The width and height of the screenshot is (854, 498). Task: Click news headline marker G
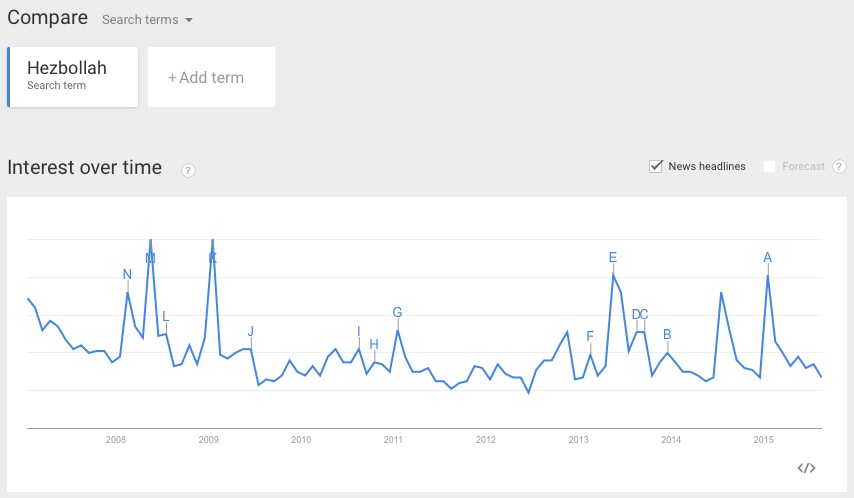(x=397, y=312)
